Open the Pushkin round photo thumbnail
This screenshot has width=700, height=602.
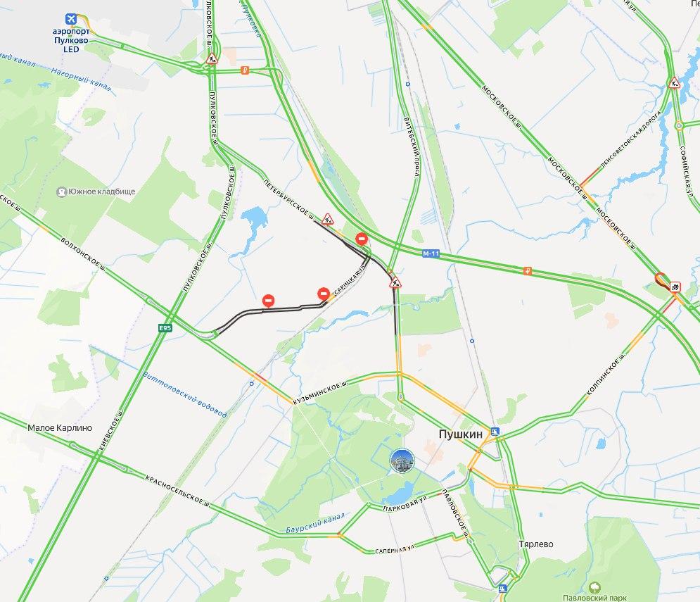coord(402,460)
